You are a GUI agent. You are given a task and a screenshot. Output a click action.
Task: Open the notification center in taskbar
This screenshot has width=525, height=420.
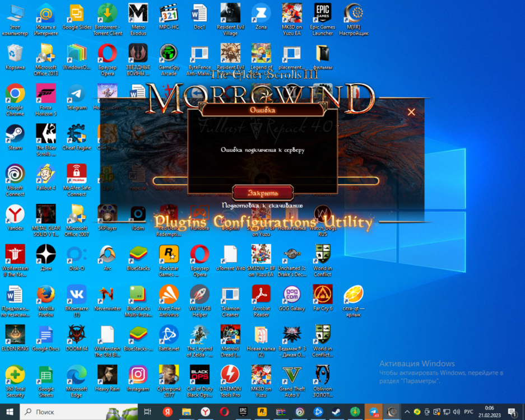[x=513, y=412]
